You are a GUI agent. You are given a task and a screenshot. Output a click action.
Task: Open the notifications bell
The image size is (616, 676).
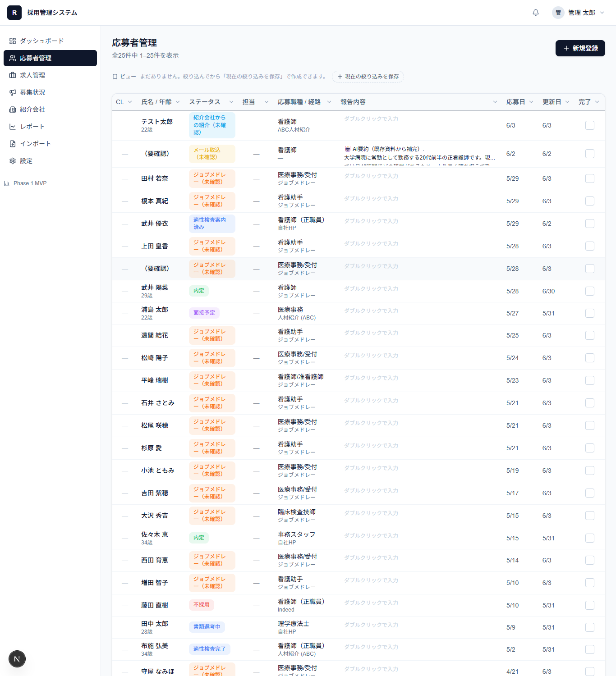click(536, 13)
